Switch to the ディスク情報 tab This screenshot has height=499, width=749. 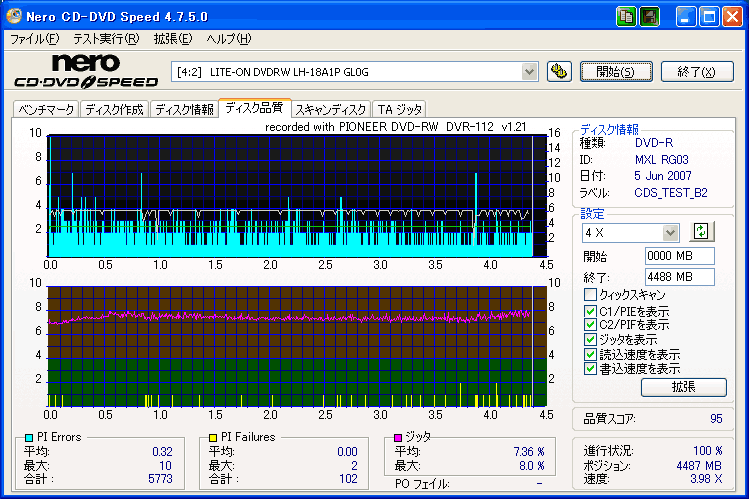point(184,109)
